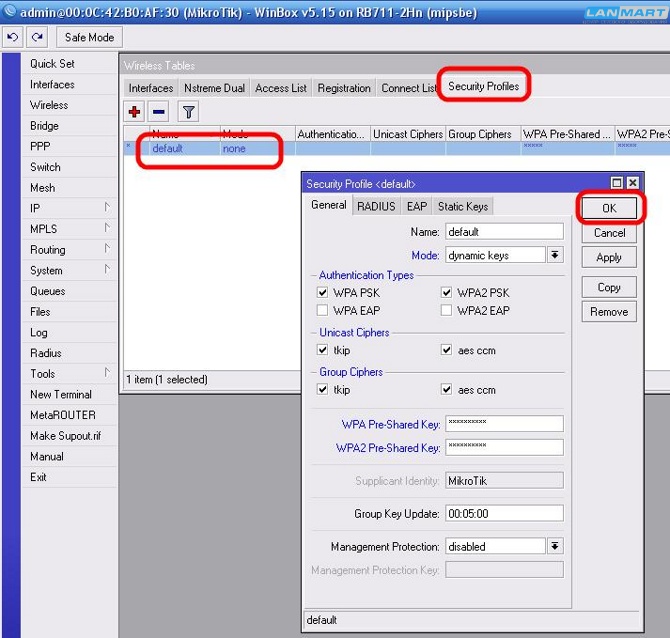Click the redo arrow icon
Viewport: 670px width, 638px height.
37,37
